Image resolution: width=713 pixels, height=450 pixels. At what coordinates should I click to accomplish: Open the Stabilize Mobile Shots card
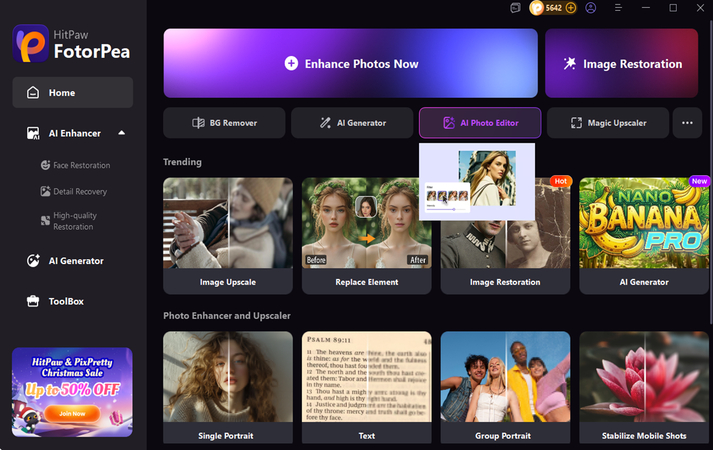[x=644, y=387]
